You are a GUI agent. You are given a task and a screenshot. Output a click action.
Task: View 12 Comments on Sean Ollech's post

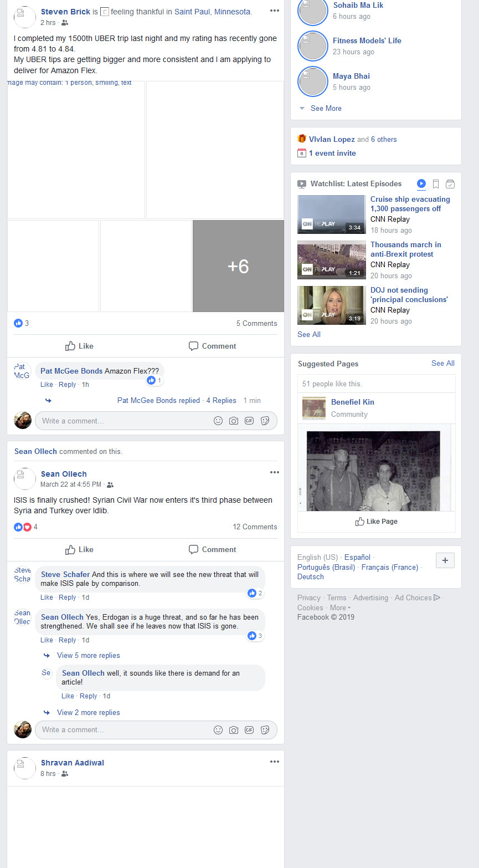coord(255,527)
